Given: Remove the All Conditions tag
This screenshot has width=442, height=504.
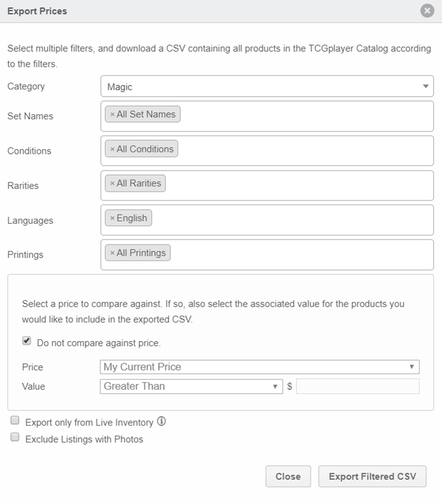Looking at the screenshot, I should pos(112,149).
